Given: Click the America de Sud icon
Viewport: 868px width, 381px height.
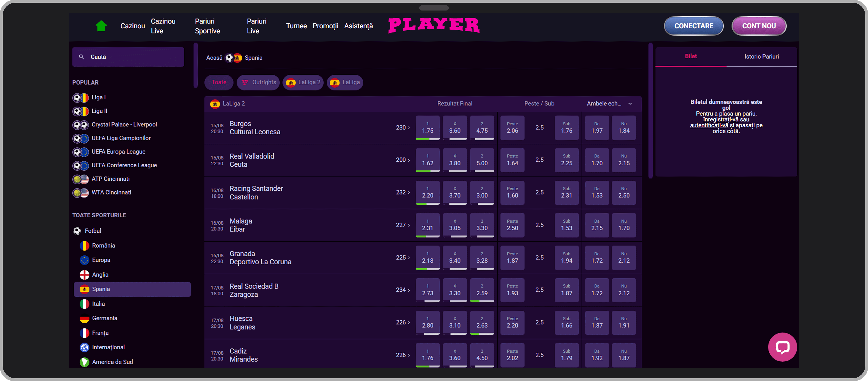Looking at the screenshot, I should point(84,362).
